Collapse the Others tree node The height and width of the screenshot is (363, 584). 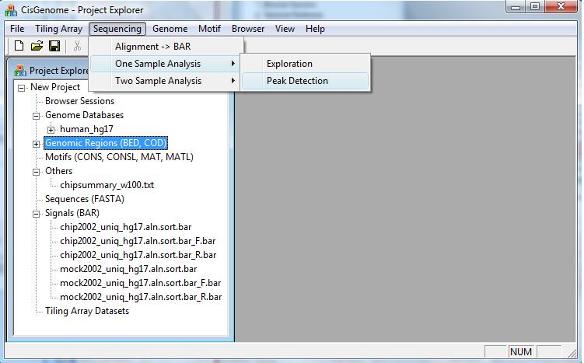tap(36, 172)
